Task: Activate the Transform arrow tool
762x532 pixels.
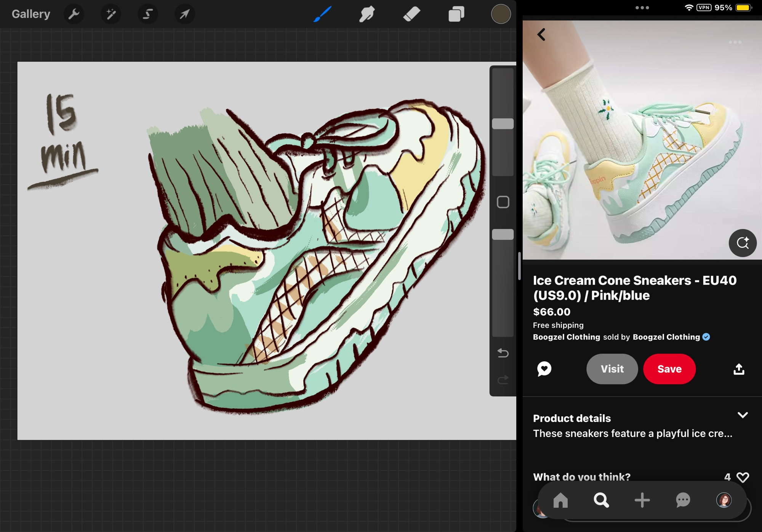Action: click(x=185, y=14)
